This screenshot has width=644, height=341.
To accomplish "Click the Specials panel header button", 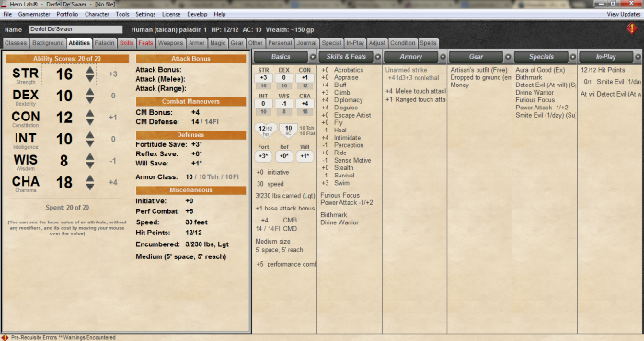I will click(x=541, y=57).
